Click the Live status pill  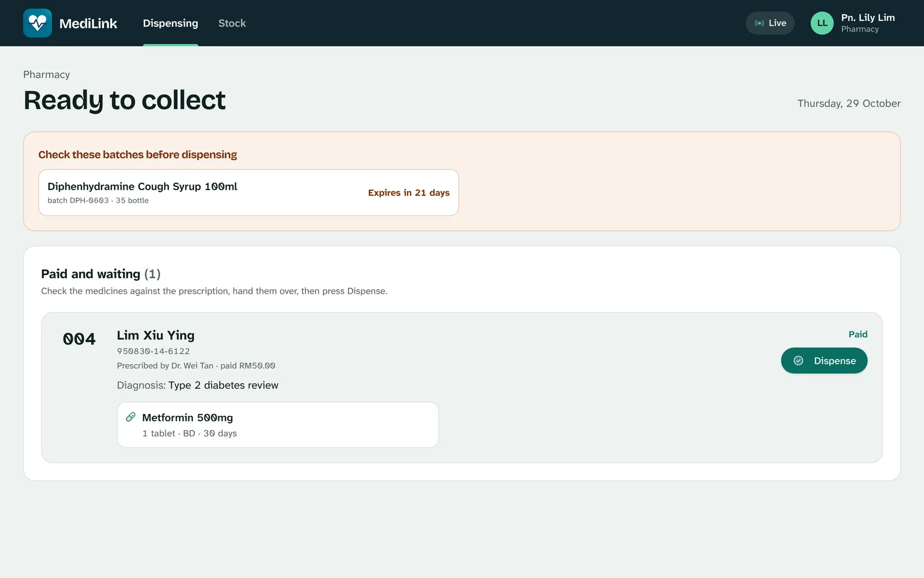770,23
